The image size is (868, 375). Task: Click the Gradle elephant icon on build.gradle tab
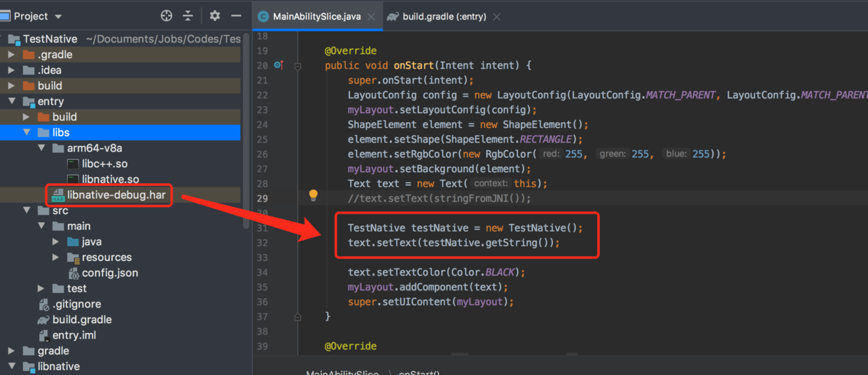pos(393,16)
